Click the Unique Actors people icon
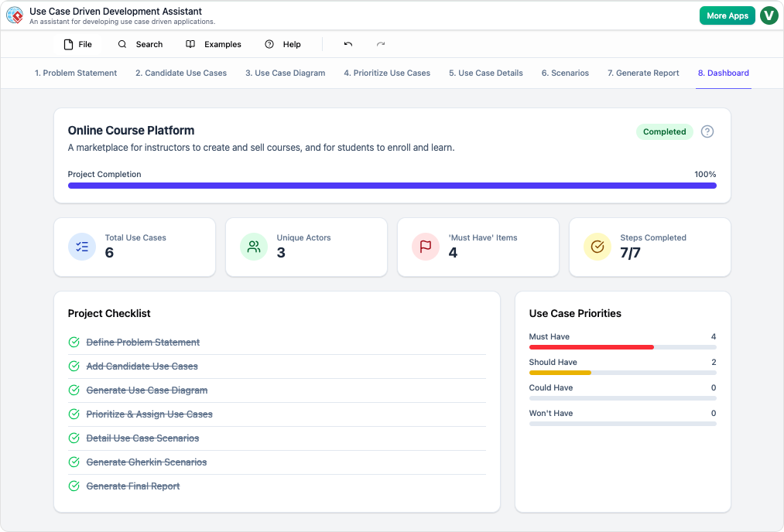Image resolution: width=784 pixels, height=532 pixels. point(254,247)
